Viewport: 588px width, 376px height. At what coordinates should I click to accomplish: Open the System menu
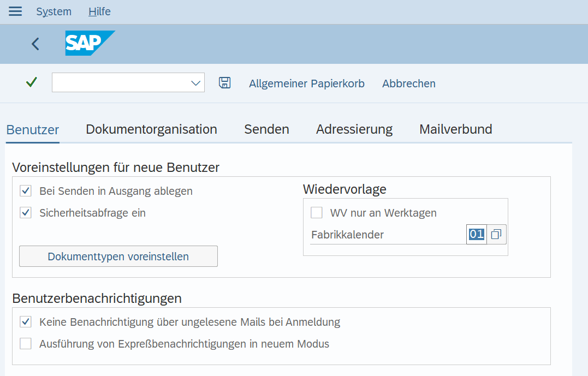coord(54,11)
